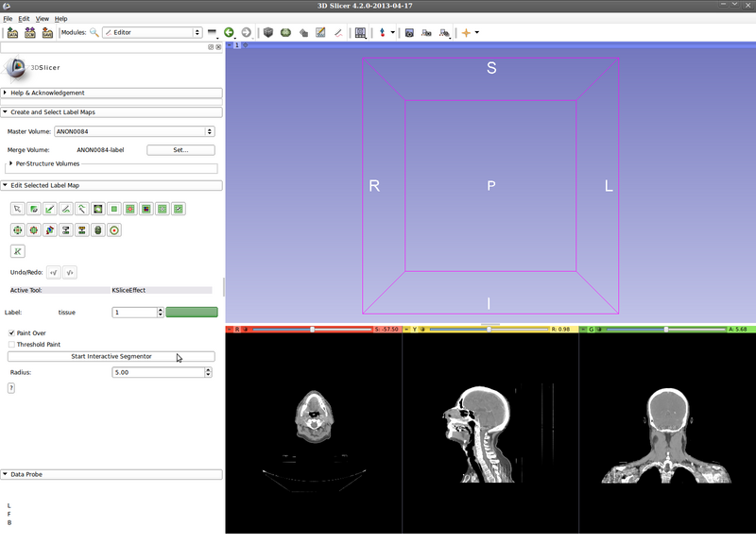Open the File menu
The image size is (756, 544).
tap(8, 19)
